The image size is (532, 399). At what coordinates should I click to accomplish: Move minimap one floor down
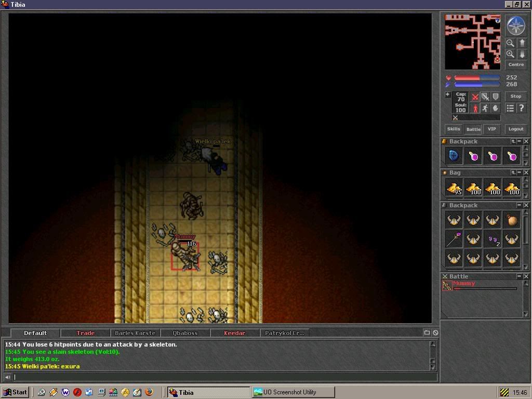click(522, 54)
